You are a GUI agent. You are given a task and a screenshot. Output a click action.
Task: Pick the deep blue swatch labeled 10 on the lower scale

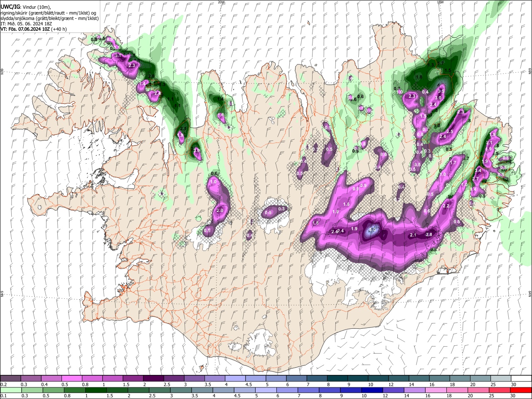point(372,390)
